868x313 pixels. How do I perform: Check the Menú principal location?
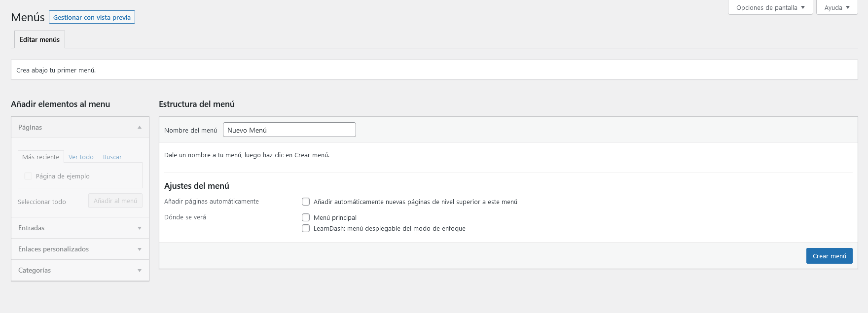[306, 217]
